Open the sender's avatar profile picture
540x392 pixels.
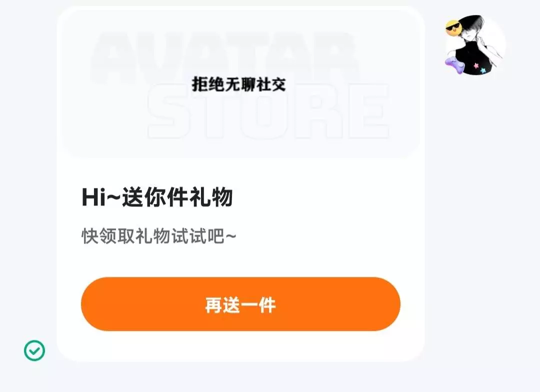475,45
